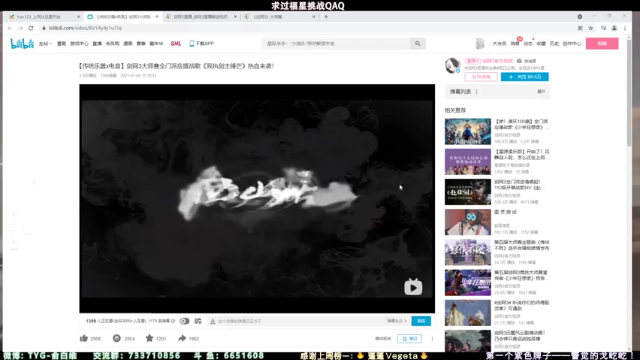Image resolution: width=640 pixels, height=360 pixels.
Task: Open the third recommended video thumbnail, MV
Action: (468, 192)
